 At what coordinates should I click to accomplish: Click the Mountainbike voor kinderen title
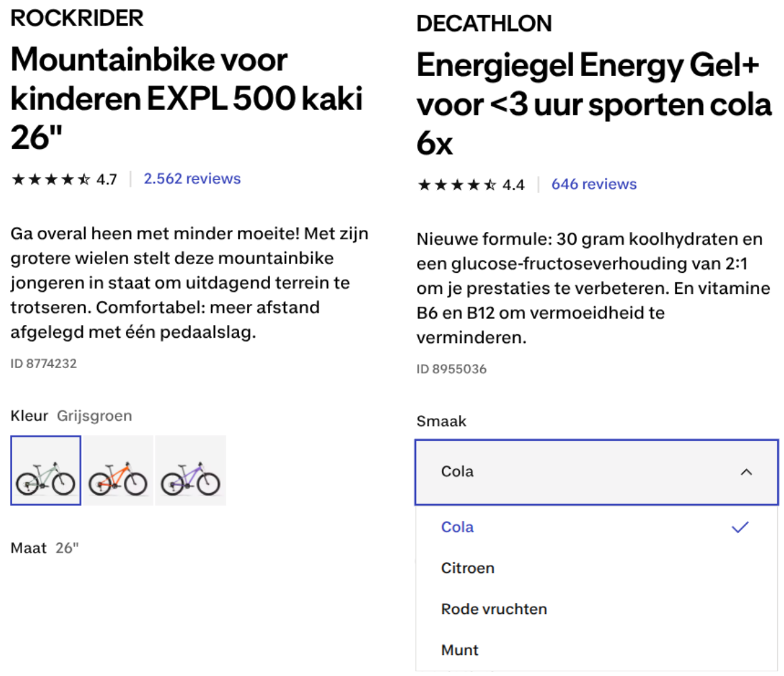187,99
